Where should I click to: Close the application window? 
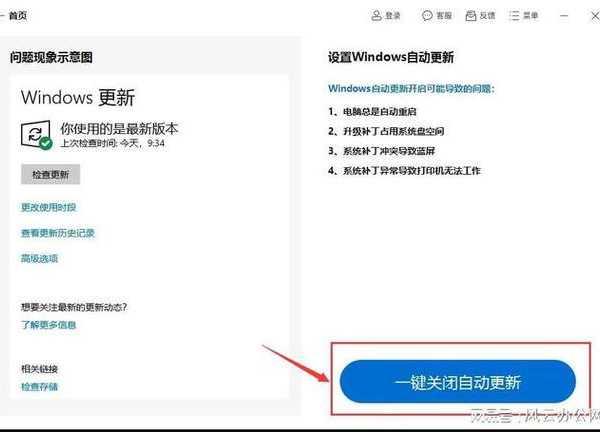coord(595,16)
